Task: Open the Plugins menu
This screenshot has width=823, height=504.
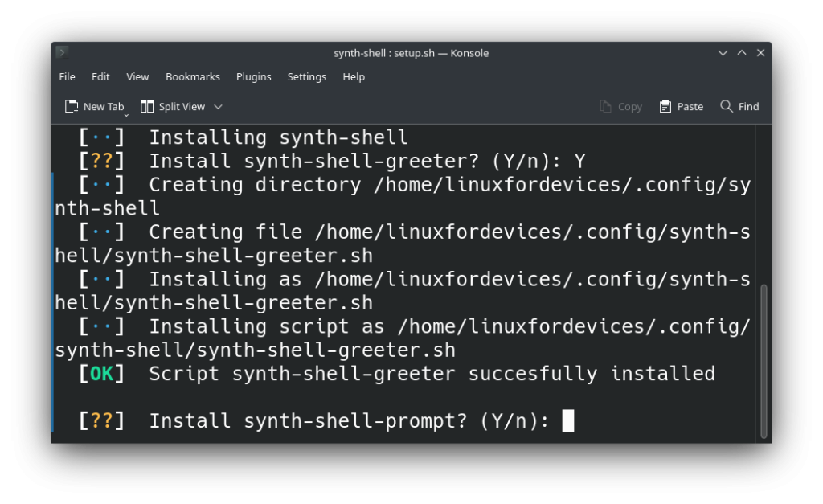Action: coord(253,77)
